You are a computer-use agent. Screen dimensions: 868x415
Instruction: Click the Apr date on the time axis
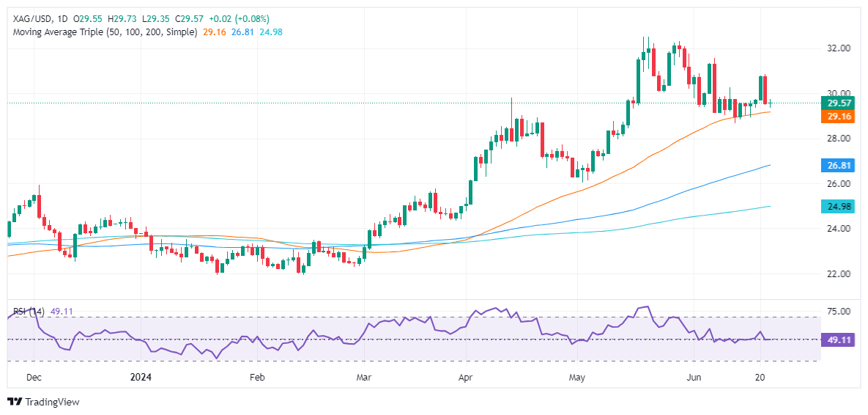tap(465, 377)
